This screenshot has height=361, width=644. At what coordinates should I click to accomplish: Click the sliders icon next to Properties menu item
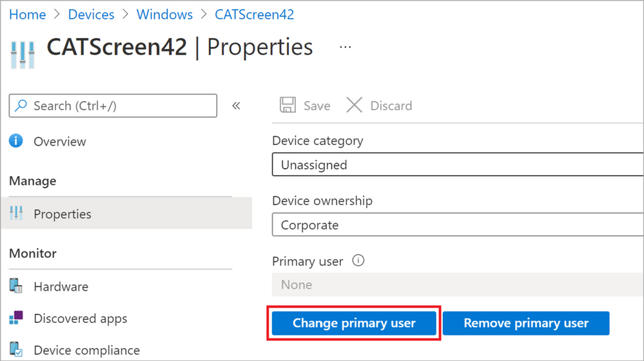[x=16, y=213]
